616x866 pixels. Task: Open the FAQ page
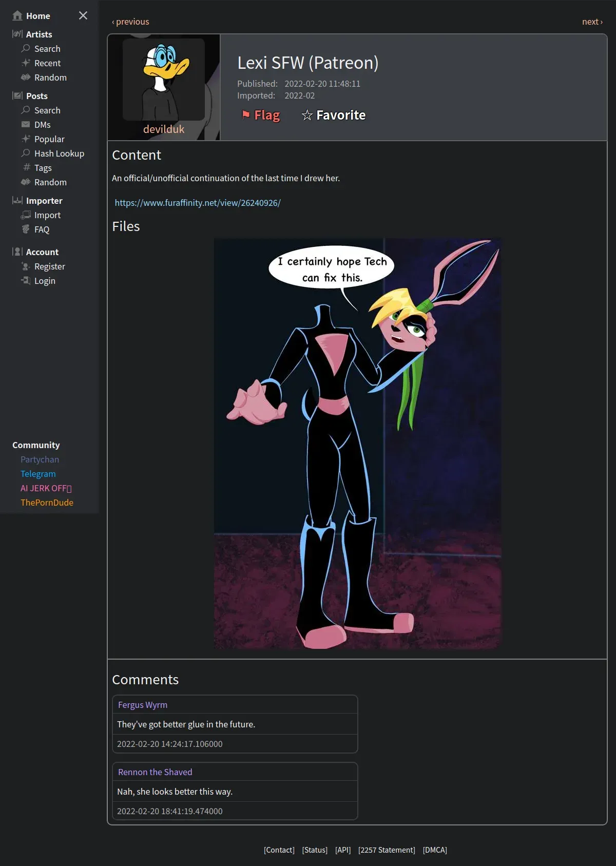[x=42, y=229]
